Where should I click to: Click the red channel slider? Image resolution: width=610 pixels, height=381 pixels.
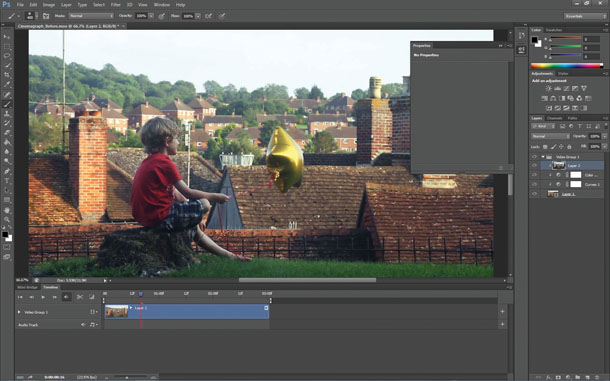[x=565, y=38]
